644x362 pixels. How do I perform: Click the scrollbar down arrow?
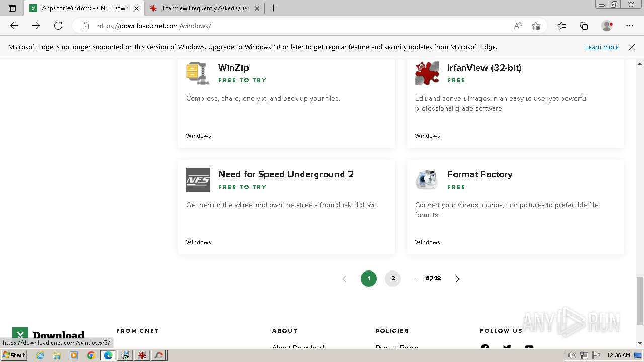tap(639, 344)
